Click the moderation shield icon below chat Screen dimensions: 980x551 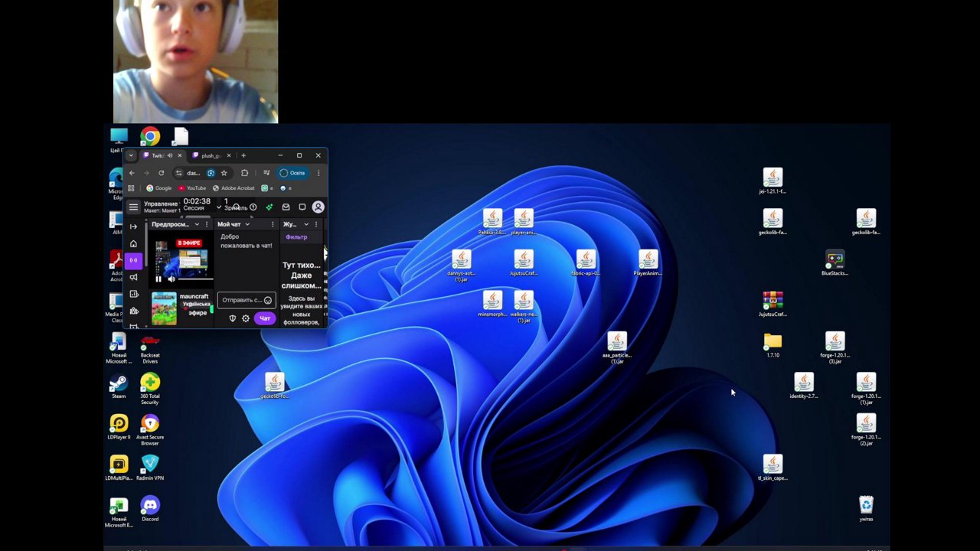tap(232, 318)
